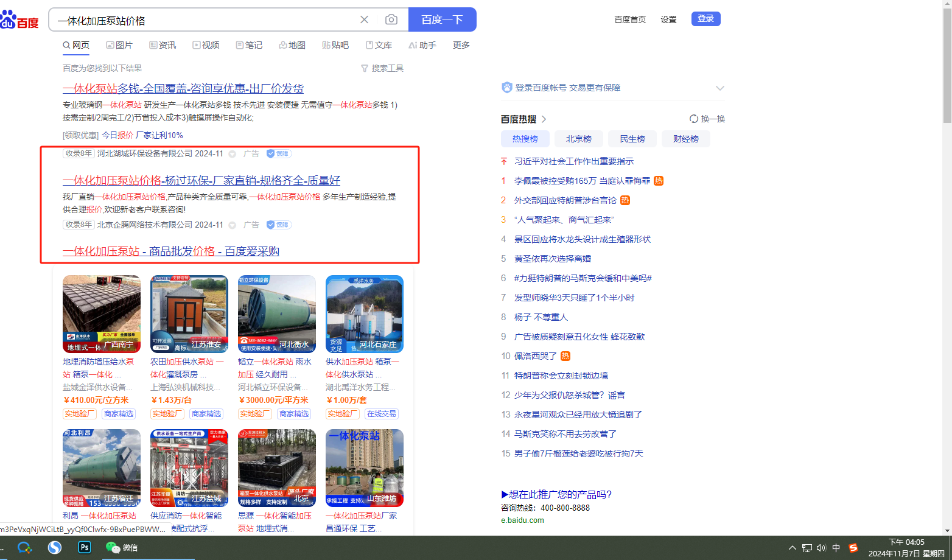Click the 在线交易 tag under ¥1.00万/套
The image size is (952, 560).
pos(382,414)
